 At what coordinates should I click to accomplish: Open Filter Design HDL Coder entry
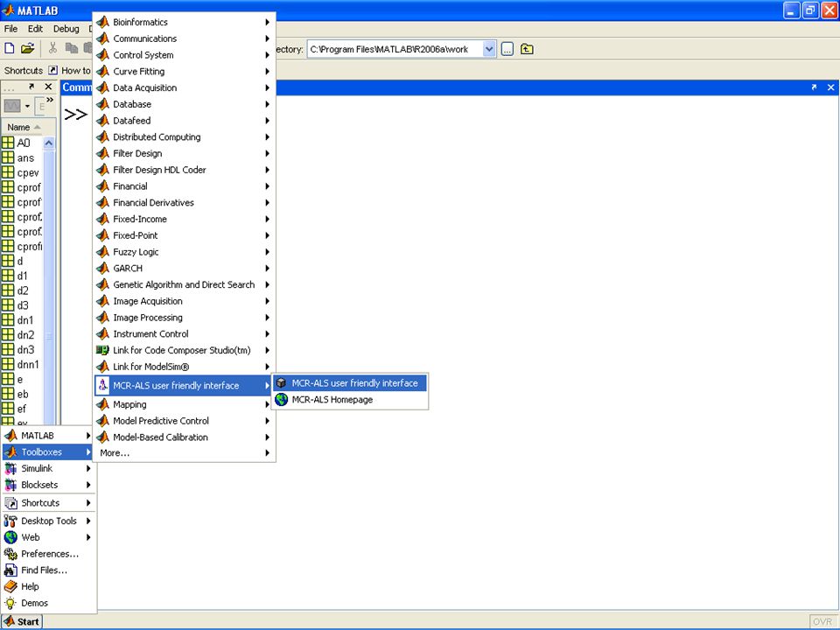pos(184,170)
